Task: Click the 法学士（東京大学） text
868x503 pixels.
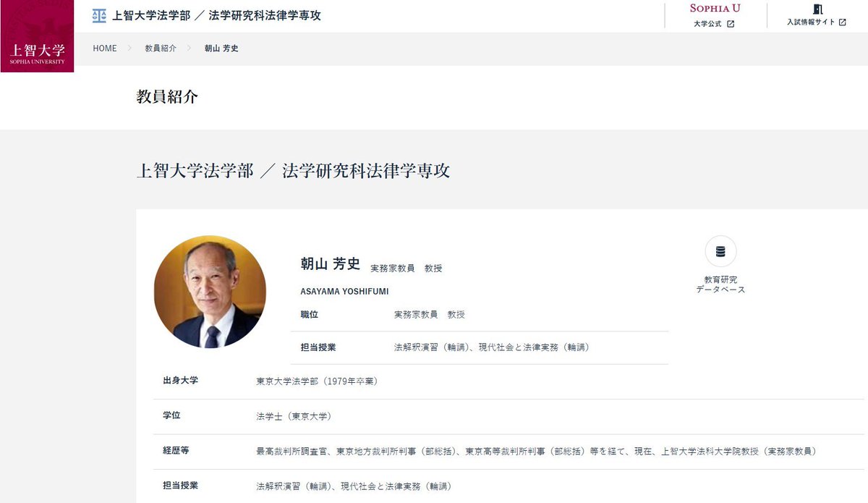Action: pos(294,416)
